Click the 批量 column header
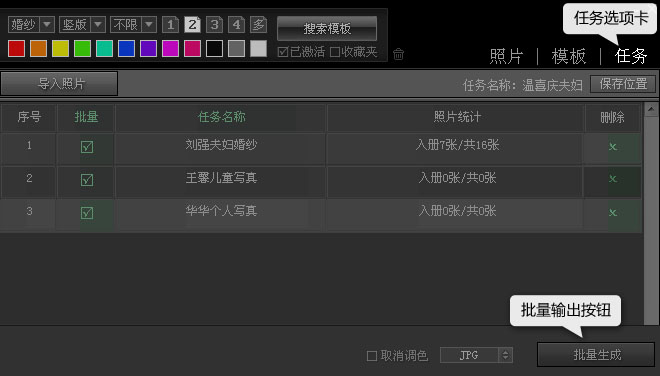This screenshot has height=376, width=660. coord(86,117)
